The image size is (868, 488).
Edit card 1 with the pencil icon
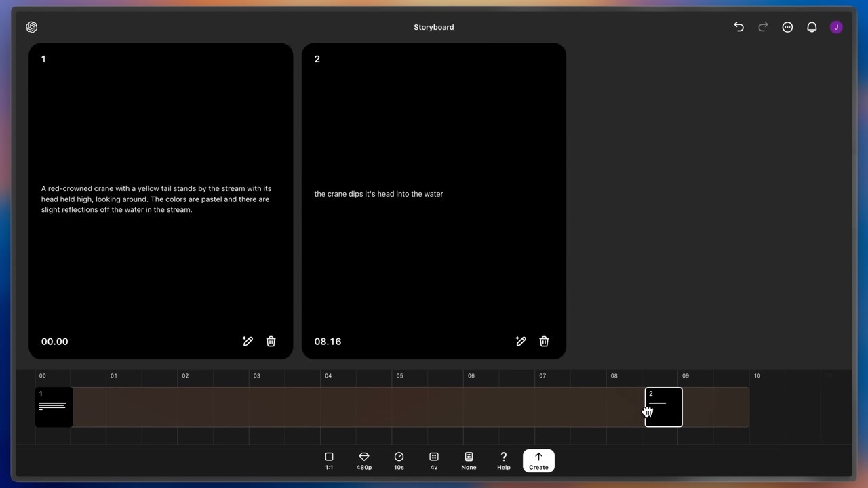[248, 342]
